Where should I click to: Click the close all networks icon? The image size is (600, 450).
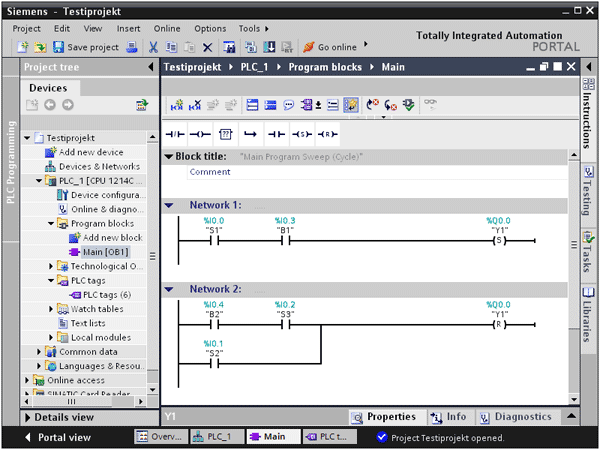click(x=271, y=105)
